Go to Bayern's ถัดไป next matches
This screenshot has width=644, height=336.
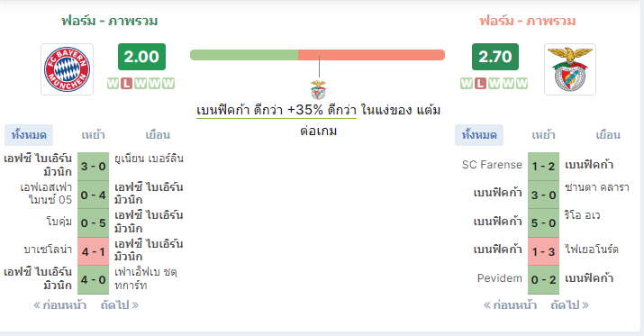tap(120, 305)
